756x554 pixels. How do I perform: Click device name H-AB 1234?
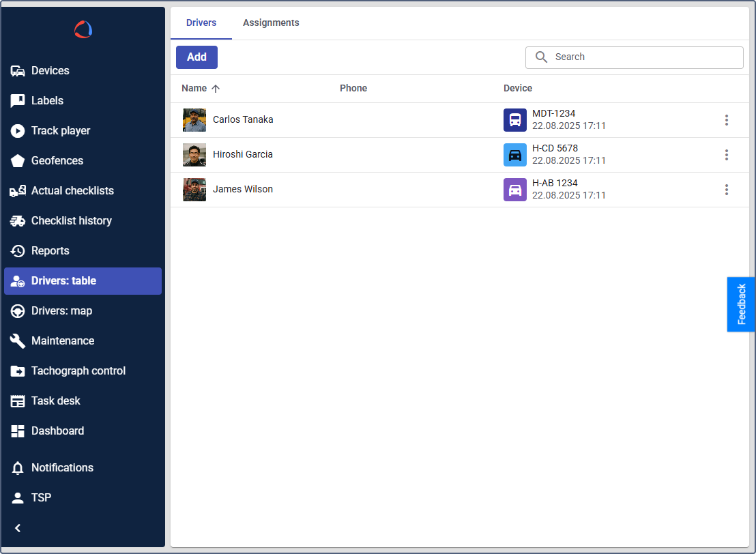coord(555,184)
